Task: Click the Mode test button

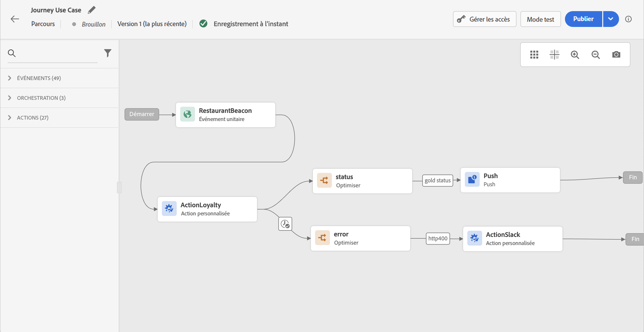Action: [x=540, y=19]
